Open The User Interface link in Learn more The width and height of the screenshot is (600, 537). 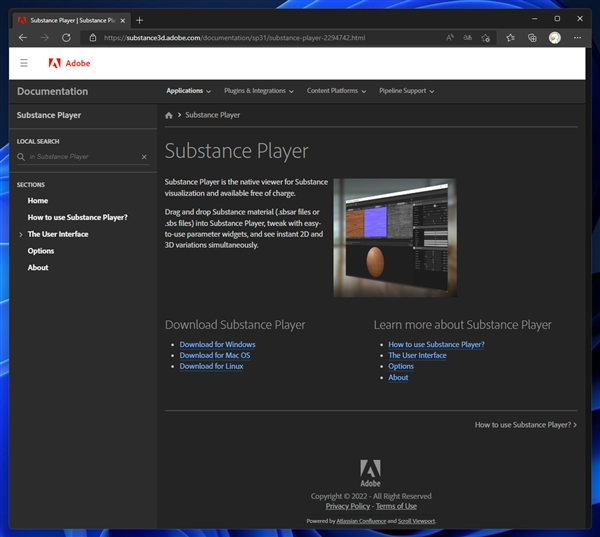coord(417,355)
